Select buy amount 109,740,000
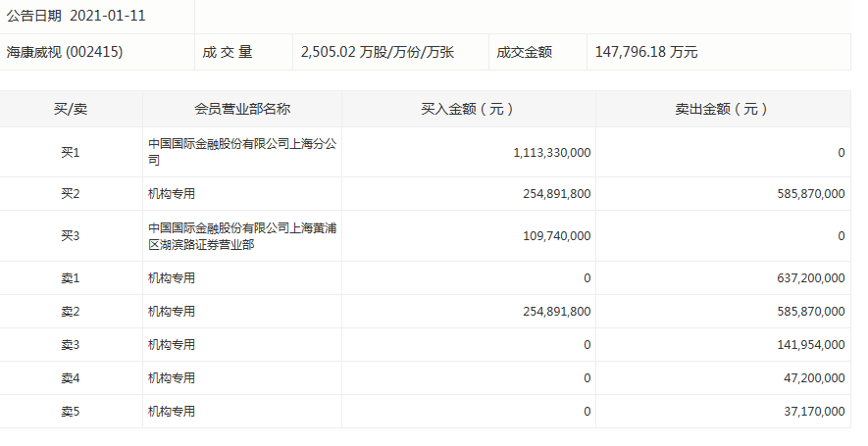 pyautogui.click(x=557, y=236)
